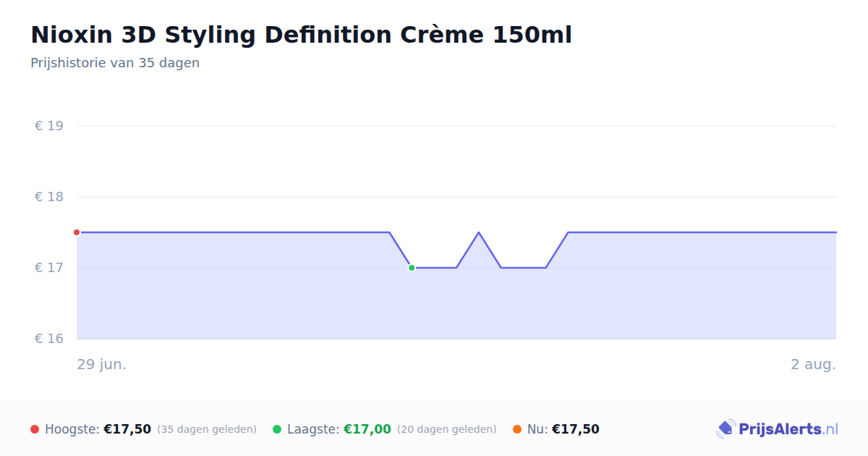
Task: Click the red highest price dot on chart
Action: click(77, 232)
